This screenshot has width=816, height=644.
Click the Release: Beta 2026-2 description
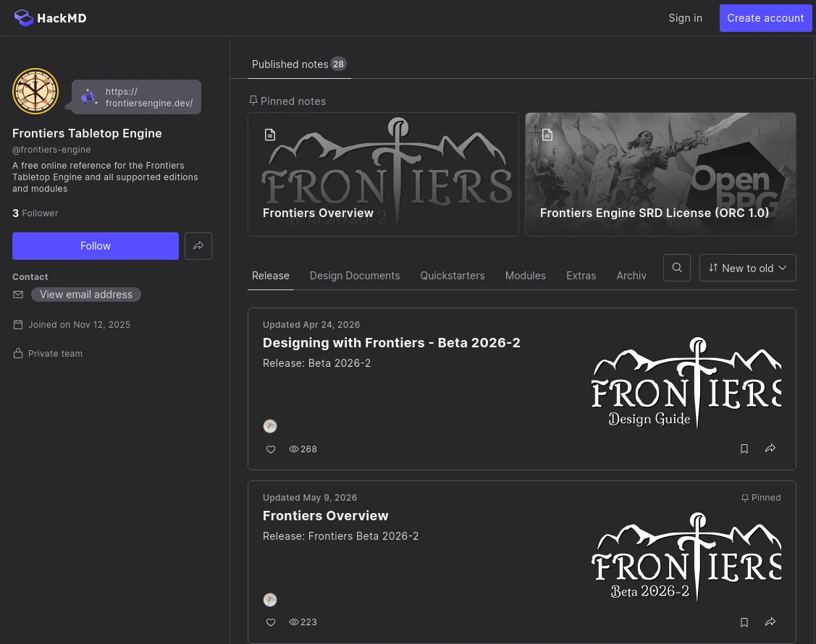316,363
